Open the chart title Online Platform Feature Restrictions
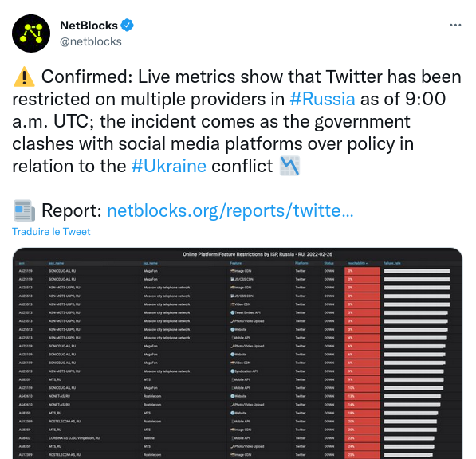The image size is (476, 459). click(258, 254)
